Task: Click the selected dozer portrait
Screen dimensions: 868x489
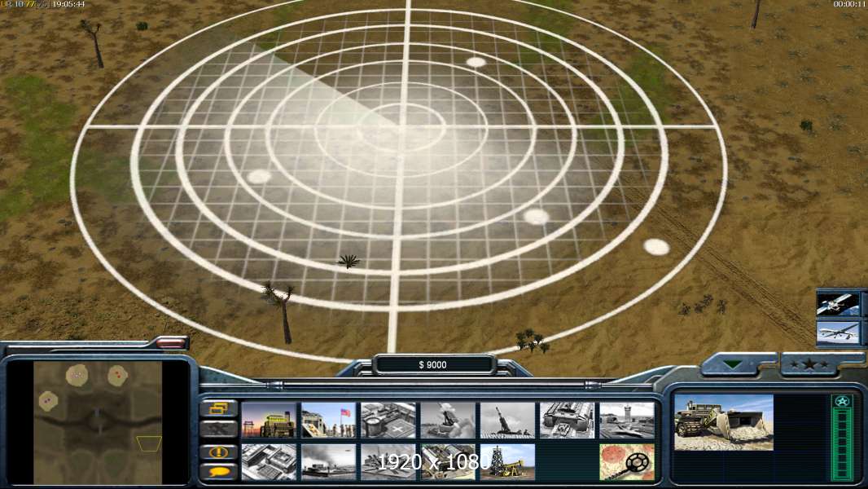Action: point(724,422)
